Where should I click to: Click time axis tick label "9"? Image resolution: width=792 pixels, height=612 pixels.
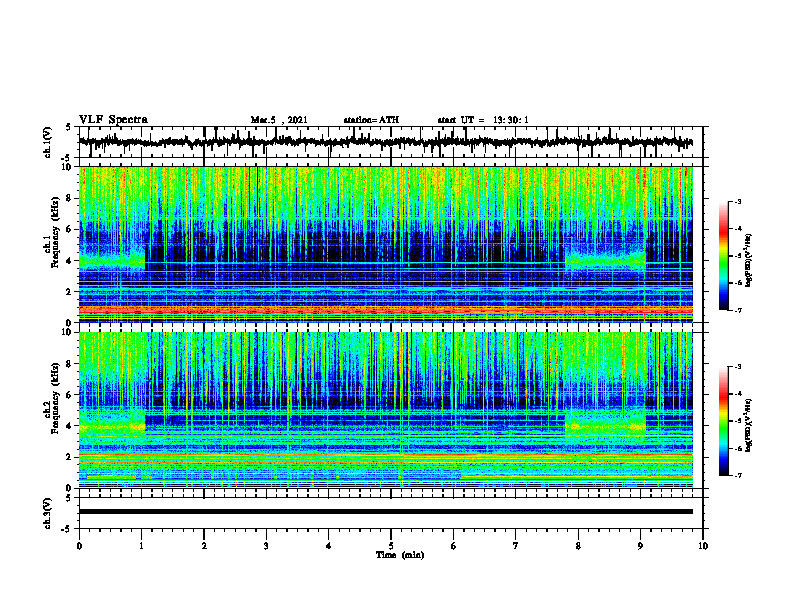pos(640,545)
